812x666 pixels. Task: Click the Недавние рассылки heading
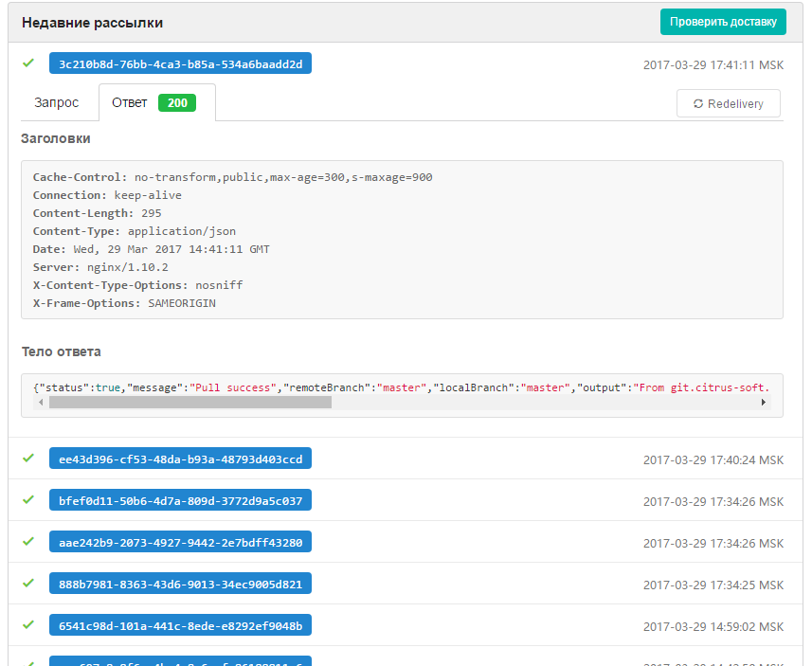92,23
